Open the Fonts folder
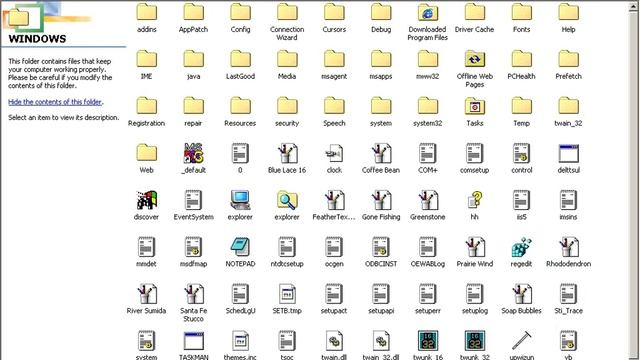 click(521, 13)
